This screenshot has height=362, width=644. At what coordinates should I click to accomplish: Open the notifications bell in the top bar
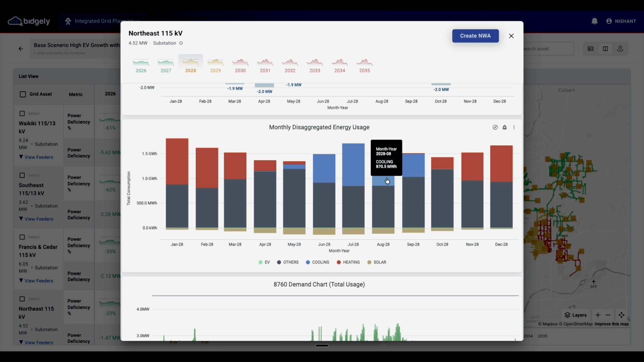coord(594,21)
